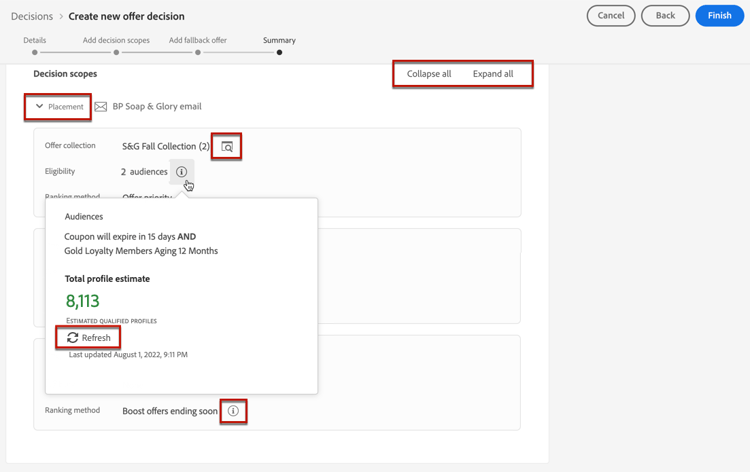Open the Decisions breadcrumb link

[x=32, y=16]
